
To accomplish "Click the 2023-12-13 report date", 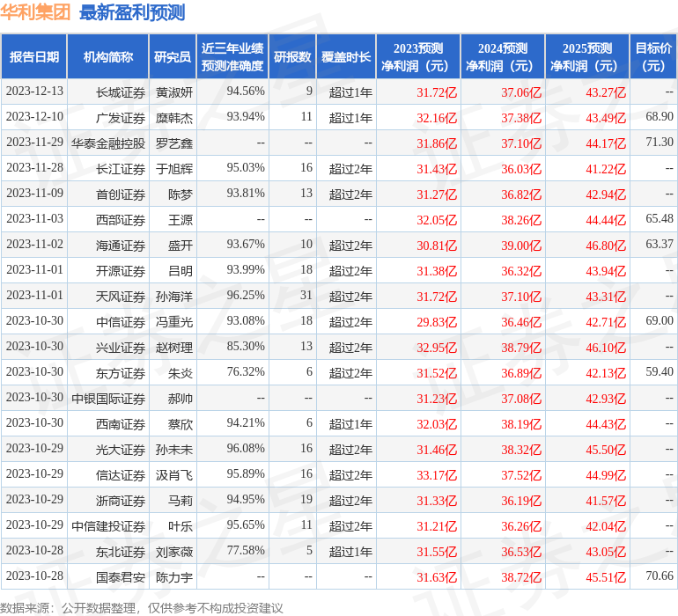I will (x=34, y=91).
